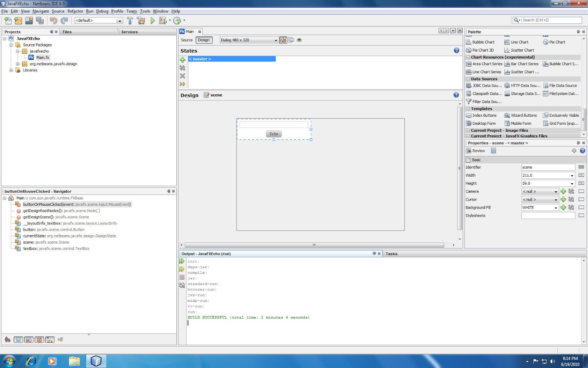Click the Desktop Form template item
Image resolution: width=588 pixels, height=368 pixels.
481,123
